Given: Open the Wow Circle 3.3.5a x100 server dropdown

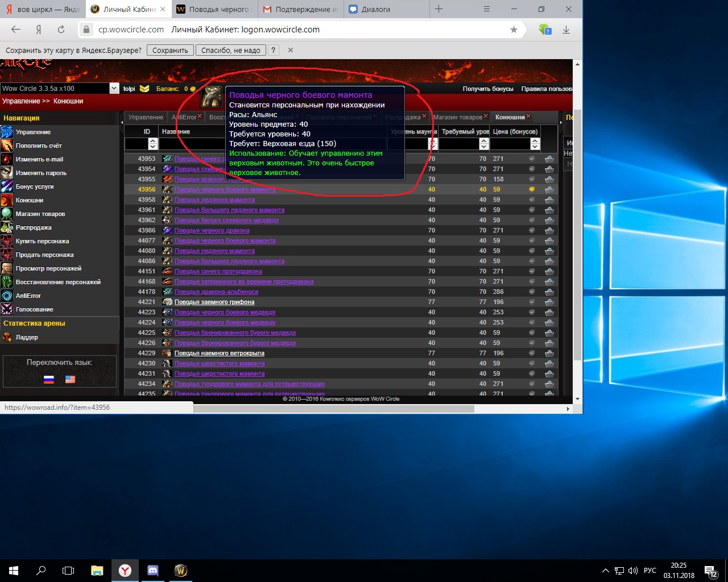Looking at the screenshot, I should (x=114, y=89).
